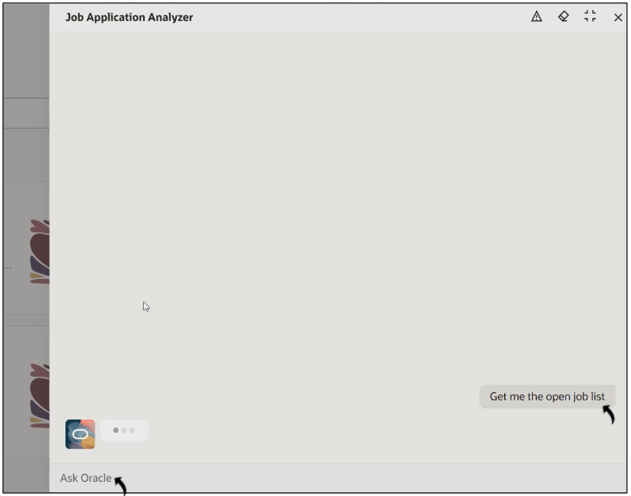Click the curved arrow beside Ask Oracle
The image size is (631, 496).
pyautogui.click(x=121, y=486)
